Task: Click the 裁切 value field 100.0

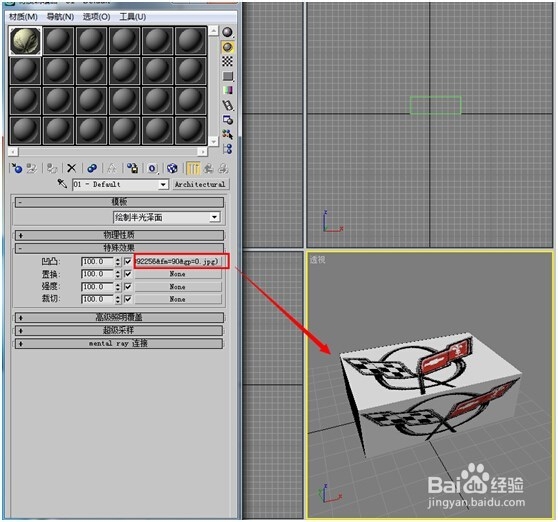Action: point(98,299)
